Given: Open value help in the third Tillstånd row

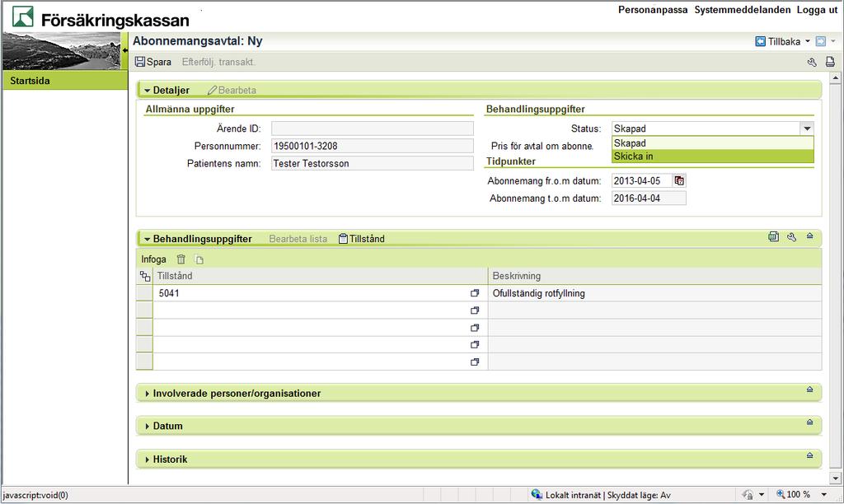Looking at the screenshot, I should pyautogui.click(x=475, y=328).
